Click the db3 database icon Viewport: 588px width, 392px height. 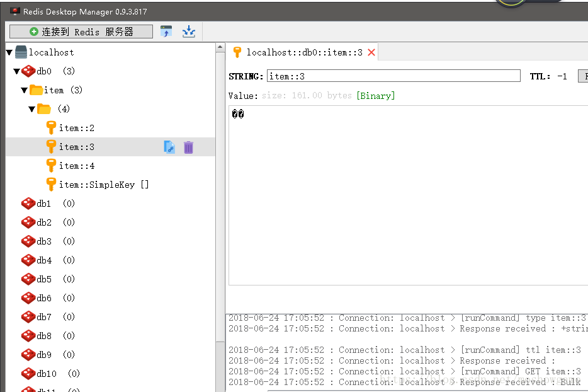coord(28,241)
